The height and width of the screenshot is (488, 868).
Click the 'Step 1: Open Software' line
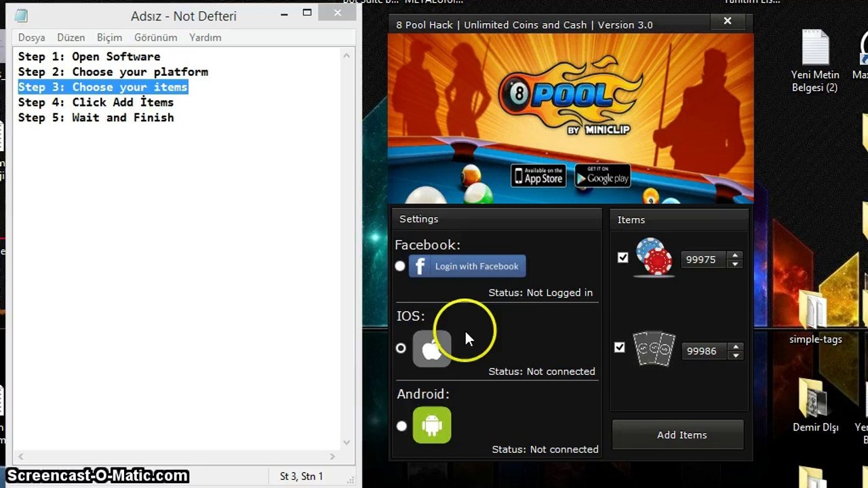click(90, 56)
